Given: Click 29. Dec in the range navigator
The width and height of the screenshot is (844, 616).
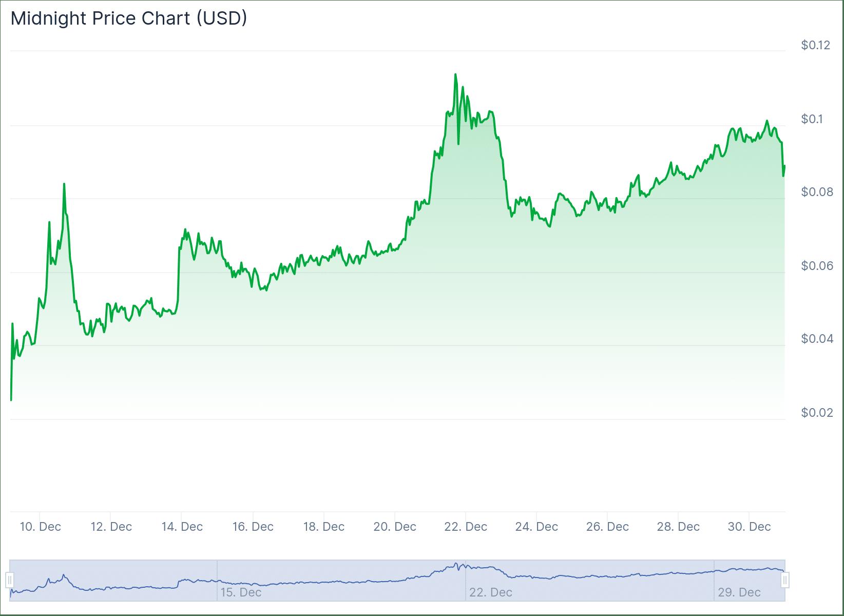Looking at the screenshot, I should [739, 592].
